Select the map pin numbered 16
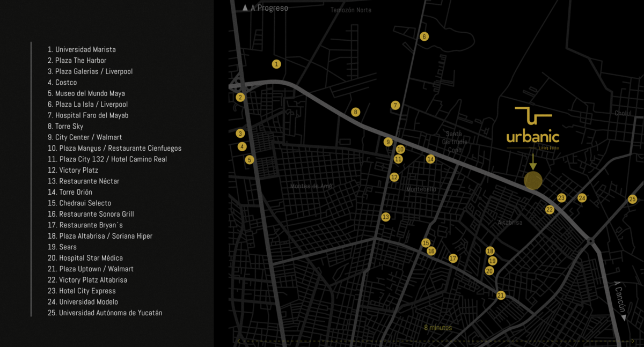644x347 pixels. tap(431, 251)
